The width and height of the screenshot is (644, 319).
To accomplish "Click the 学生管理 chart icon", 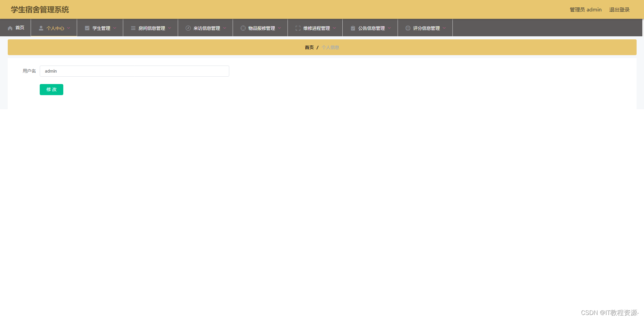I will [87, 28].
